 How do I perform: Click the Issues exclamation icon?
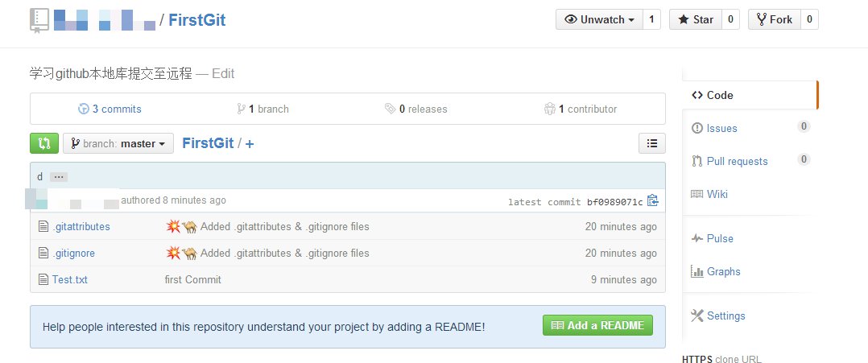697,128
